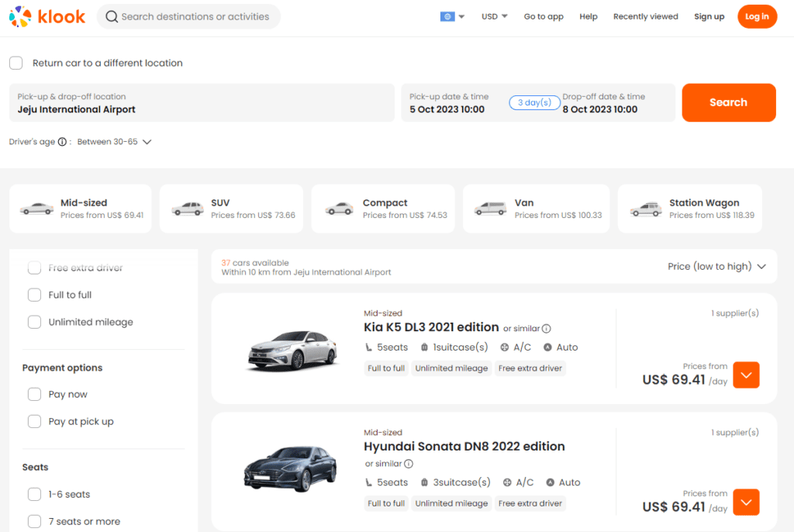The height and width of the screenshot is (532, 794).
Task: Select the Station Wagon category tab
Action: [x=689, y=209]
